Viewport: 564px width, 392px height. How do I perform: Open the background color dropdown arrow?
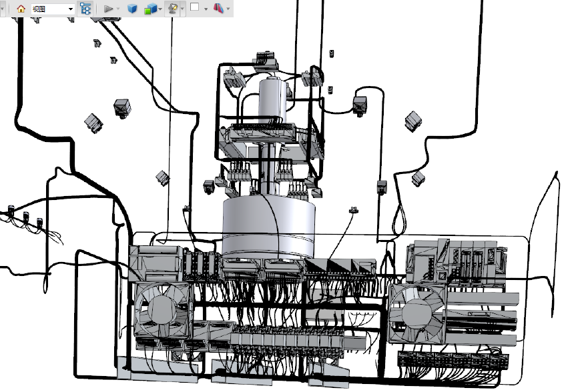[206, 9]
